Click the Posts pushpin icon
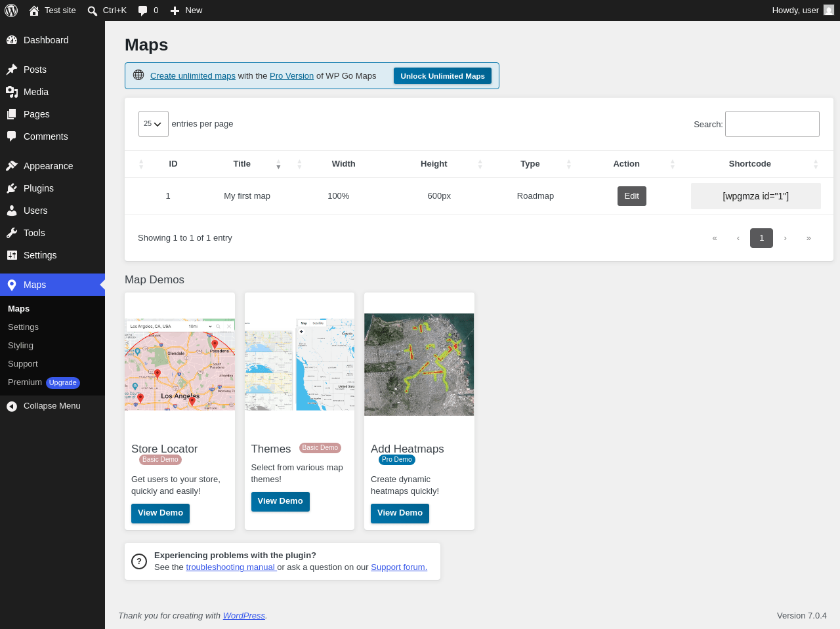Image resolution: width=840 pixels, height=629 pixels. [x=12, y=70]
